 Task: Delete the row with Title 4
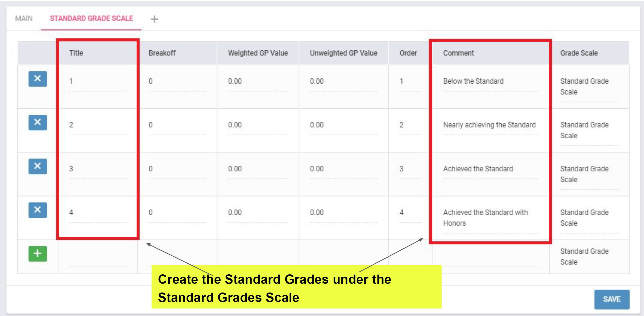click(x=38, y=210)
